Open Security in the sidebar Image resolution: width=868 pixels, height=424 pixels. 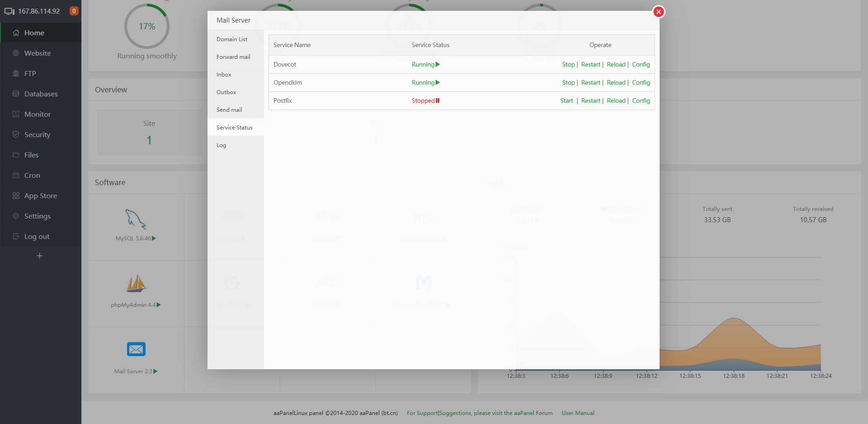coord(37,135)
